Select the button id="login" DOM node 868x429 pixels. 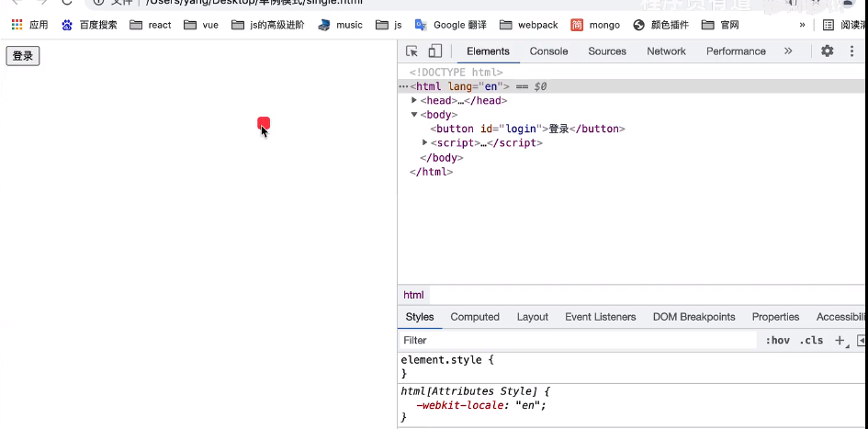(527, 129)
